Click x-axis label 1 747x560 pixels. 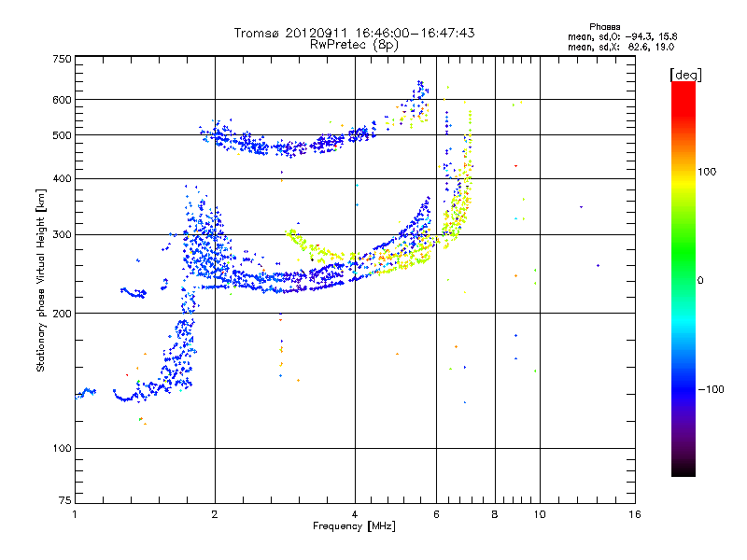(75, 514)
